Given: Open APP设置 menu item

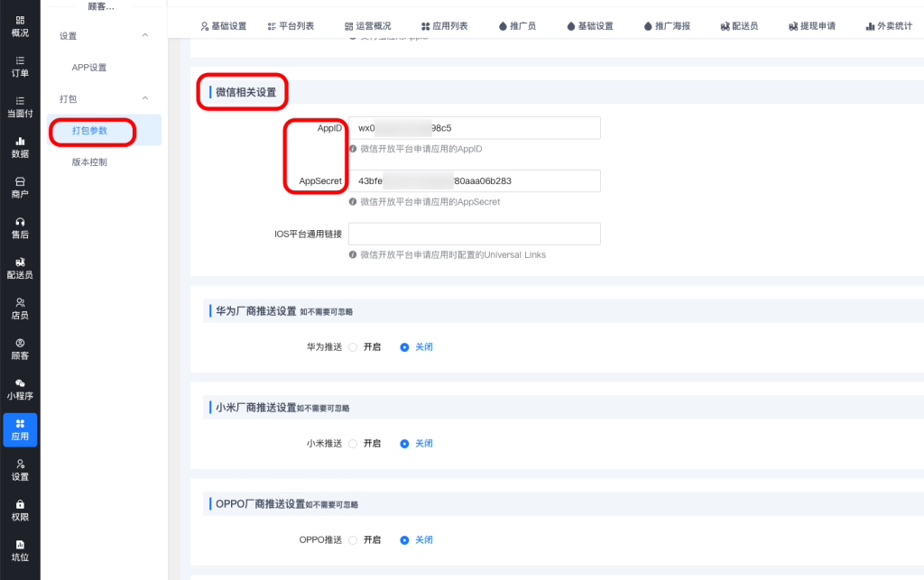Looking at the screenshot, I should click(89, 68).
